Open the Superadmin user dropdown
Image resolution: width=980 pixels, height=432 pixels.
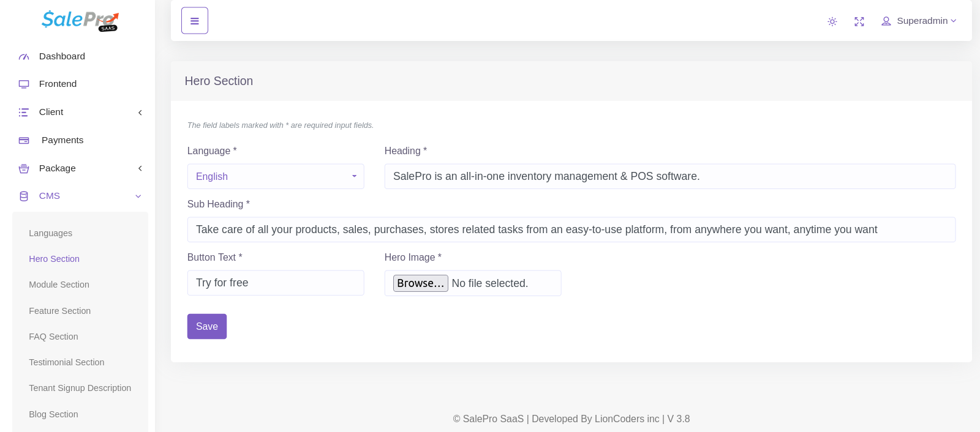coord(919,21)
